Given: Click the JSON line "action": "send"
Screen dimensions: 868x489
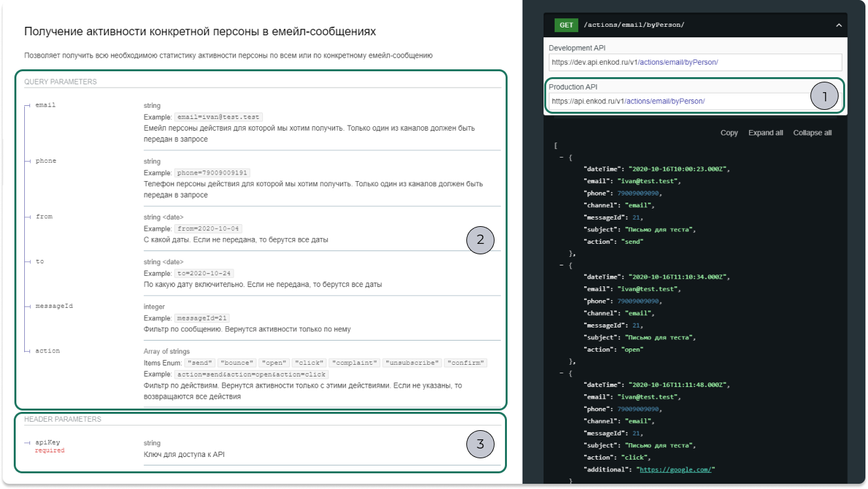Looking at the screenshot, I should 614,241.
